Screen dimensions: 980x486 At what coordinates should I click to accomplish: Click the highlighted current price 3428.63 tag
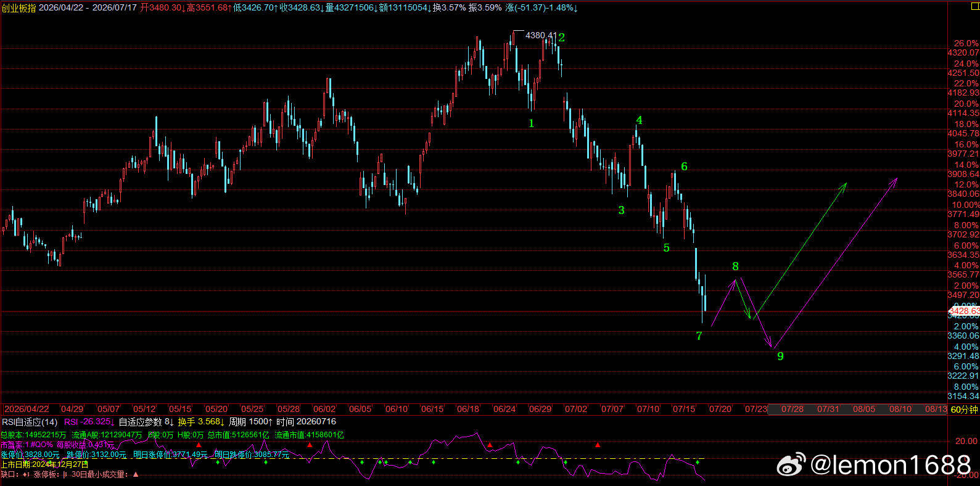pos(963,311)
